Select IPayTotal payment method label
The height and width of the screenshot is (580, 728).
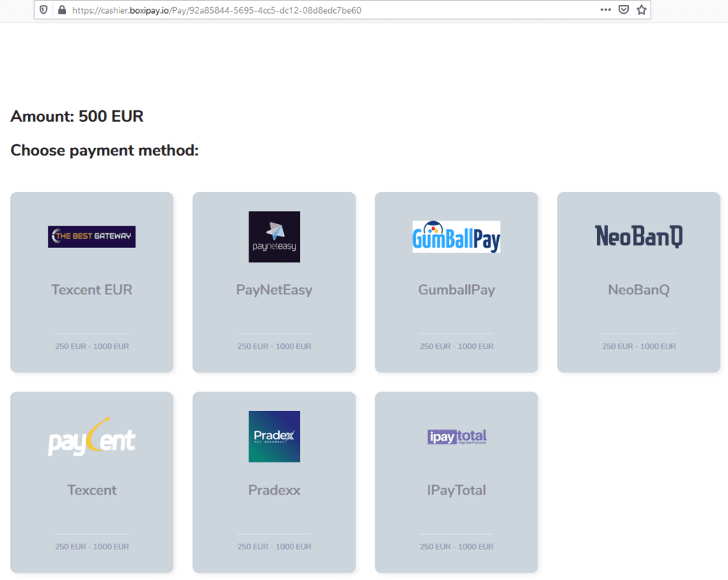coord(457,490)
